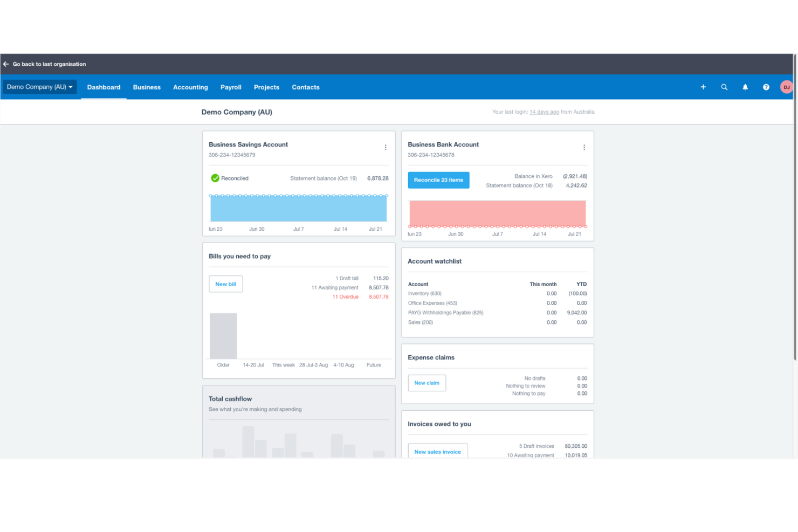
Task: Click the Nothing to pay line
Action: point(528,393)
